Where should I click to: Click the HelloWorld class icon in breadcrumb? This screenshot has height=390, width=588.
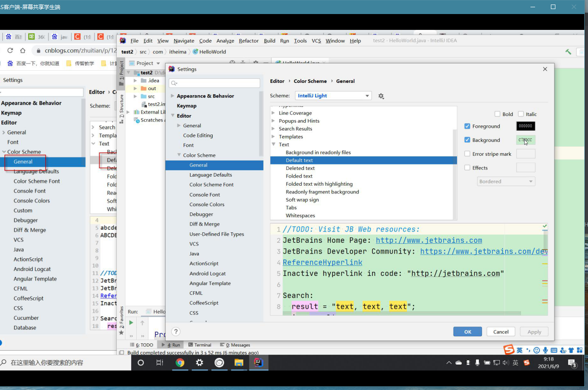click(196, 52)
